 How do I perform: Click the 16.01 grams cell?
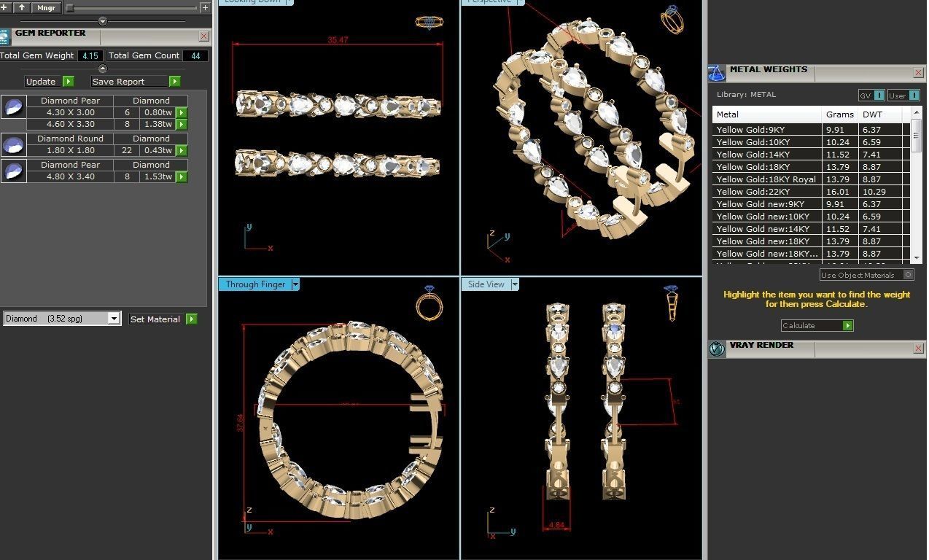click(x=840, y=192)
